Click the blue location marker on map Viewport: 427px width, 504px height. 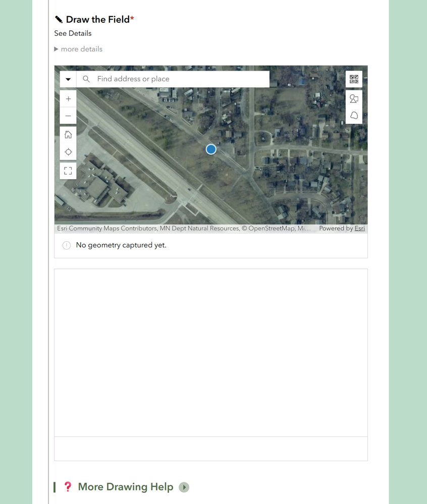[x=211, y=149]
